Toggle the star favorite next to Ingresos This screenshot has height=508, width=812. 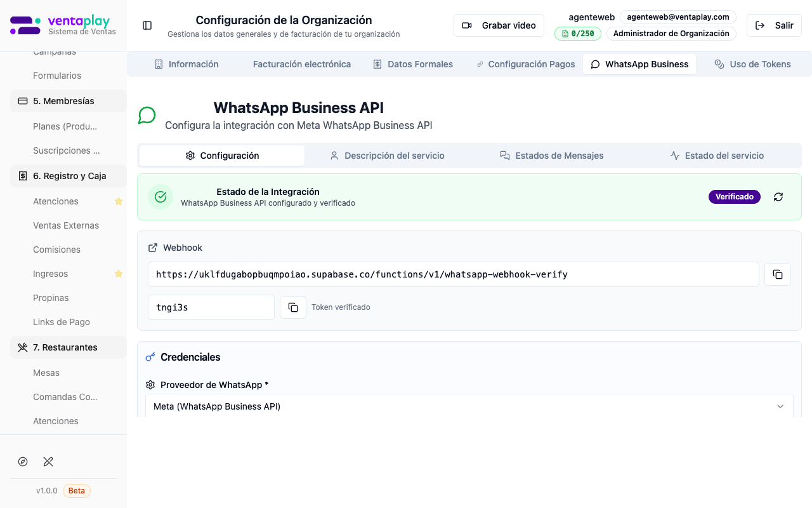118,274
